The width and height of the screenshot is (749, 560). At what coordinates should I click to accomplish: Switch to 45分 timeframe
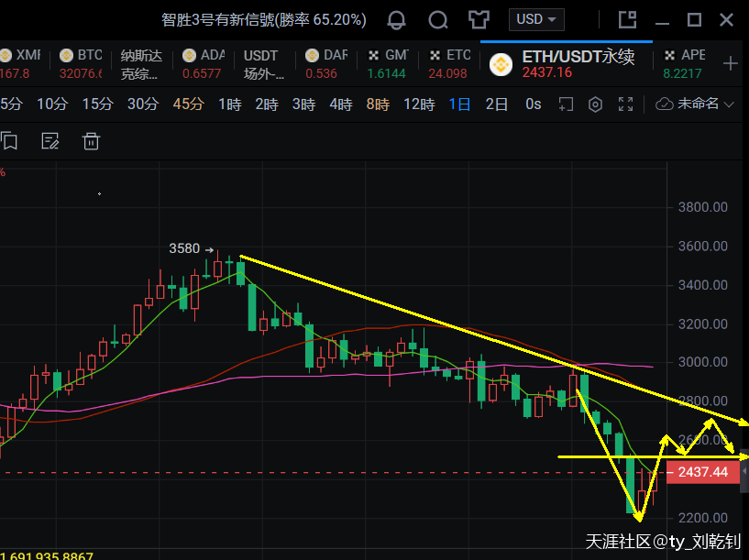pyautogui.click(x=188, y=104)
